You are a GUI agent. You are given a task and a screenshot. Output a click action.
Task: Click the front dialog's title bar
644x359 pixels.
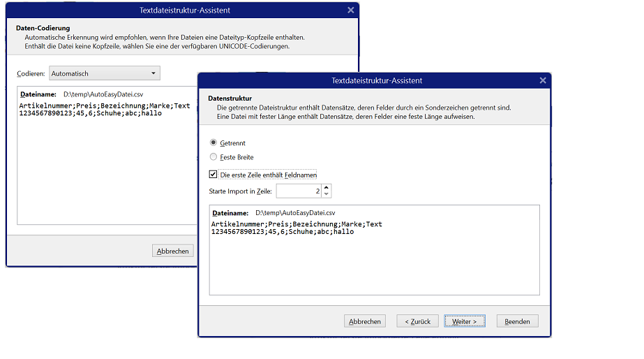point(376,80)
